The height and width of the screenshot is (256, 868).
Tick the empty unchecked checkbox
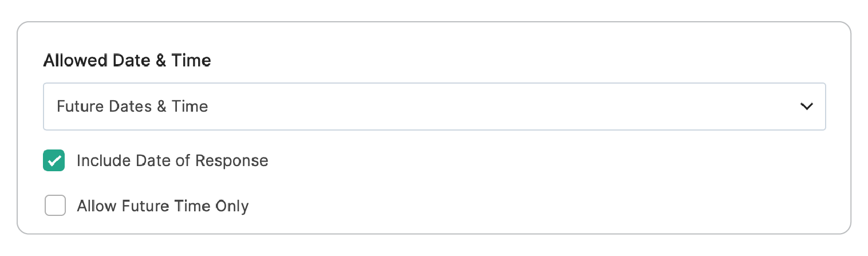click(55, 206)
